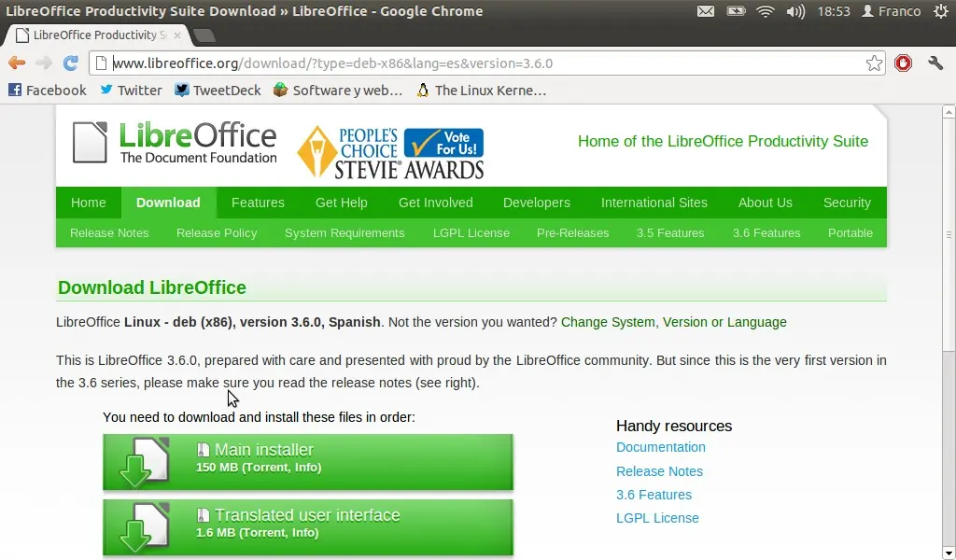Open The Linux Kernel bookmark
Image resolution: width=956 pixels, height=560 pixels.
pyautogui.click(x=481, y=91)
